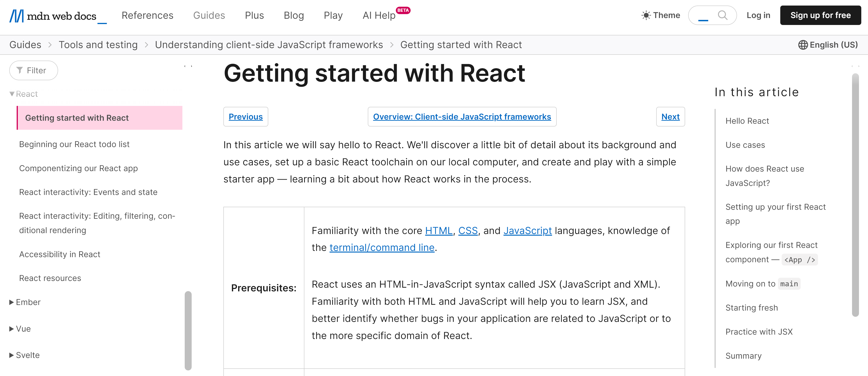Image resolution: width=868 pixels, height=376 pixels.
Task: Jump to Exploring our first React component
Action: point(772,253)
